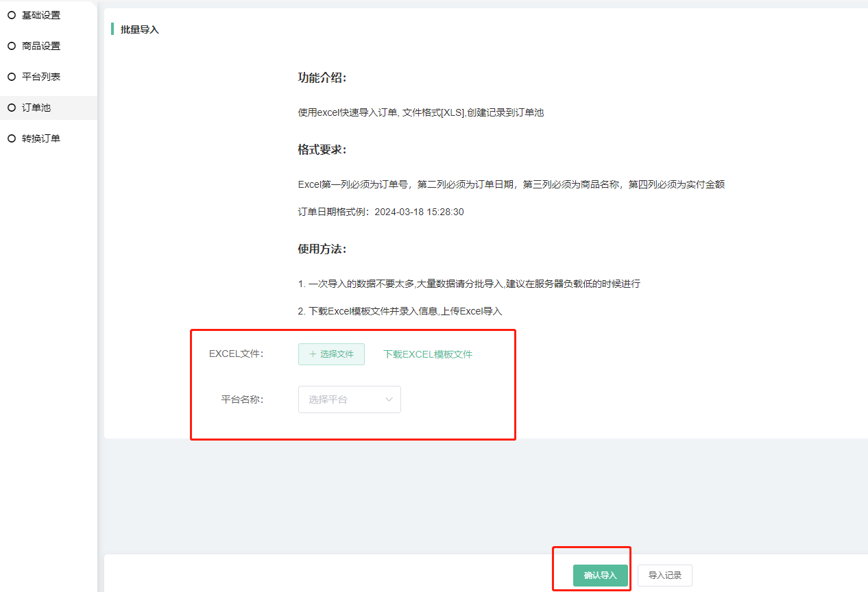Go to 商品设置 in the sidebar
Image resolution: width=868 pixels, height=592 pixels.
(41, 46)
